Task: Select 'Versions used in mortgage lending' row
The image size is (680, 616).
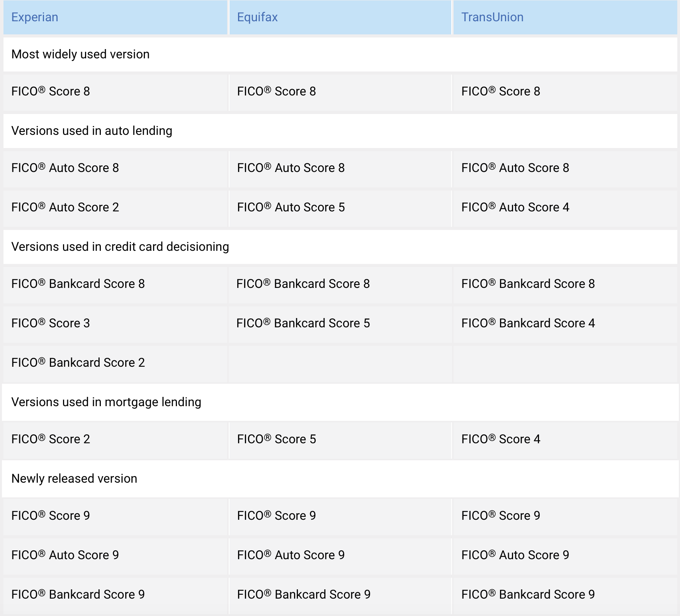Action: coord(340,402)
